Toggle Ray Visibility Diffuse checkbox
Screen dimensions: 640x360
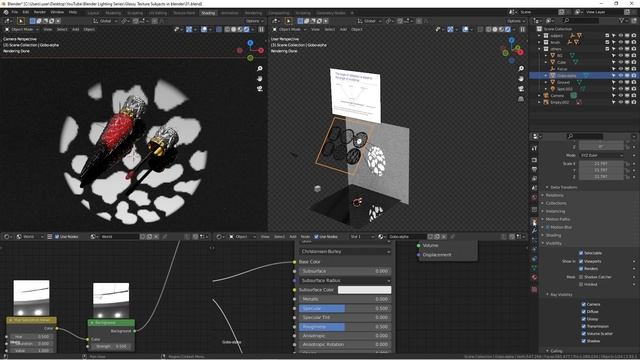(584, 312)
